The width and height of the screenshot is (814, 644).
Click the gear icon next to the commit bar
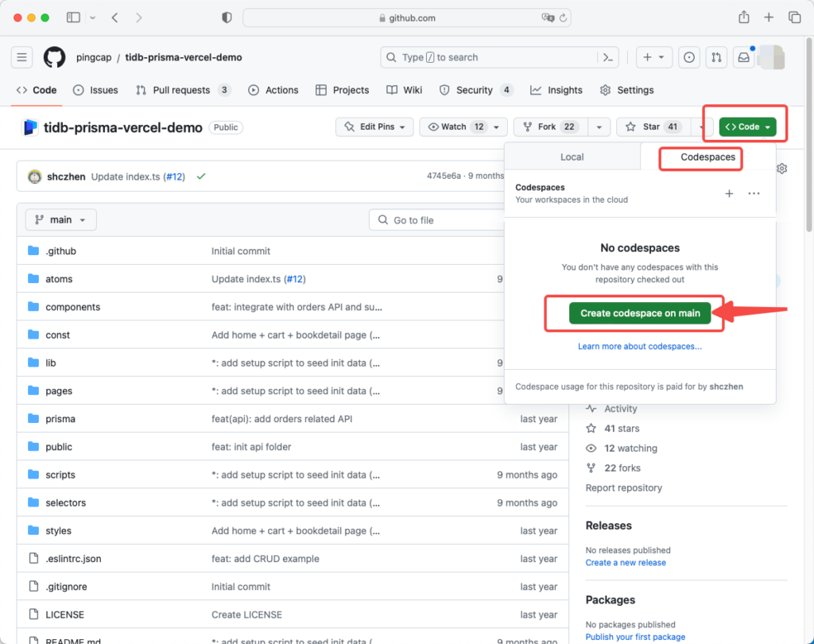[x=781, y=169]
